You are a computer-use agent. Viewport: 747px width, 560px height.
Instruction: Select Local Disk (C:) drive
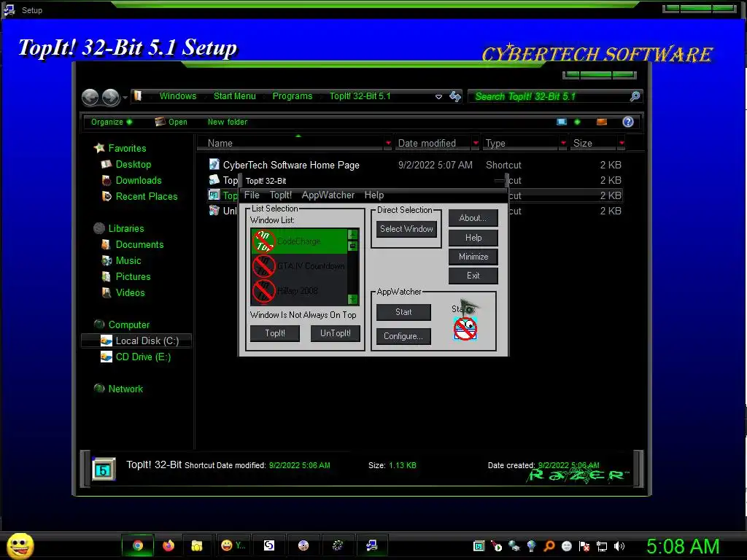[x=136, y=341]
